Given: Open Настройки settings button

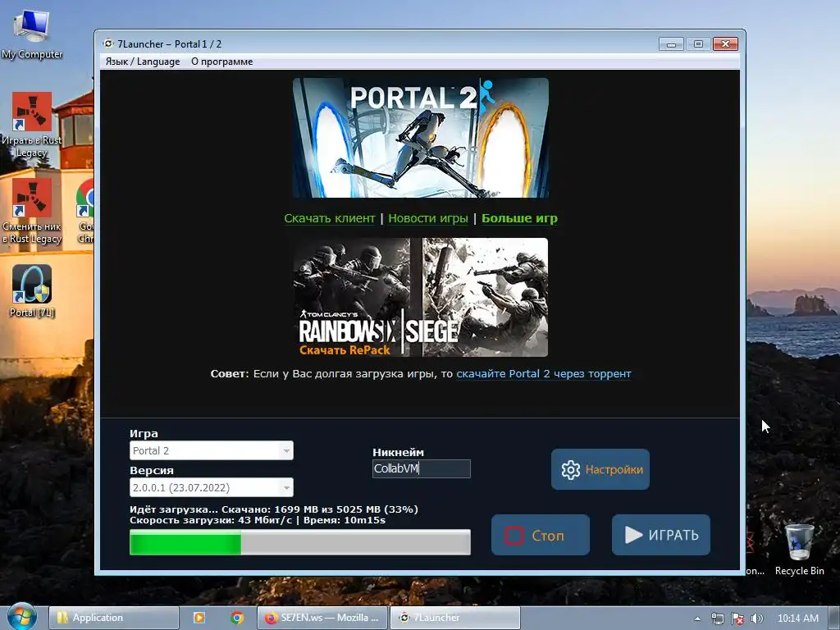Looking at the screenshot, I should pyautogui.click(x=600, y=469).
